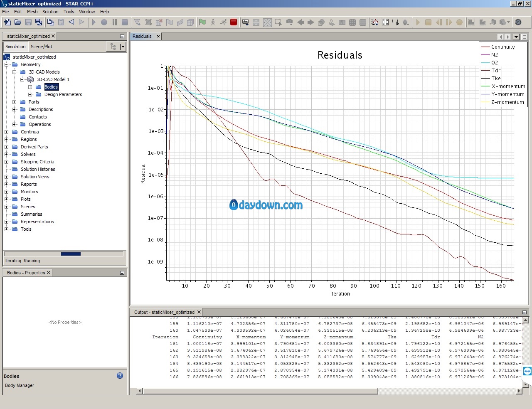This screenshot has height=409, width=532.
Task: Expand the Parts node
Action: pyautogui.click(x=14, y=102)
